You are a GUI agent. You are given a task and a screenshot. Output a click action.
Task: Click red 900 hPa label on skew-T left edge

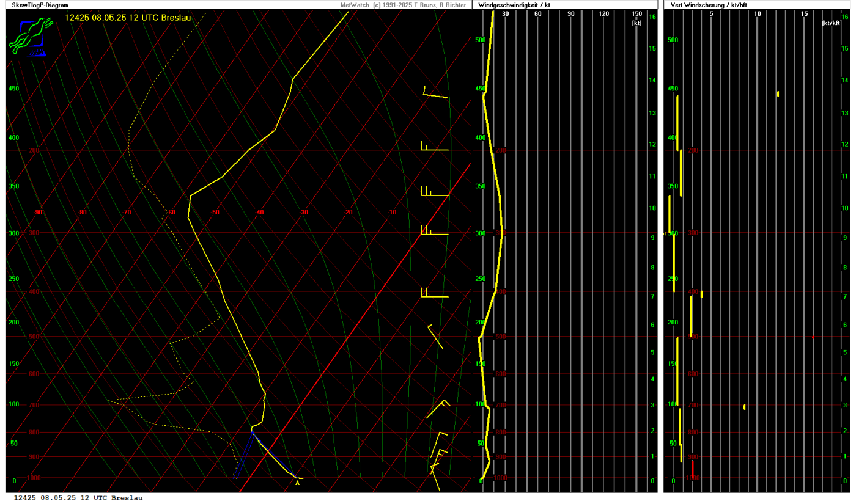coord(34,457)
